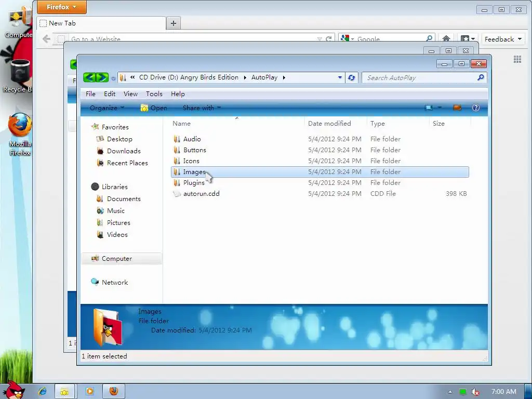This screenshot has width=532, height=399.
Task: Expand the arrow after AutoPlay breadcrumb
Action: point(284,78)
